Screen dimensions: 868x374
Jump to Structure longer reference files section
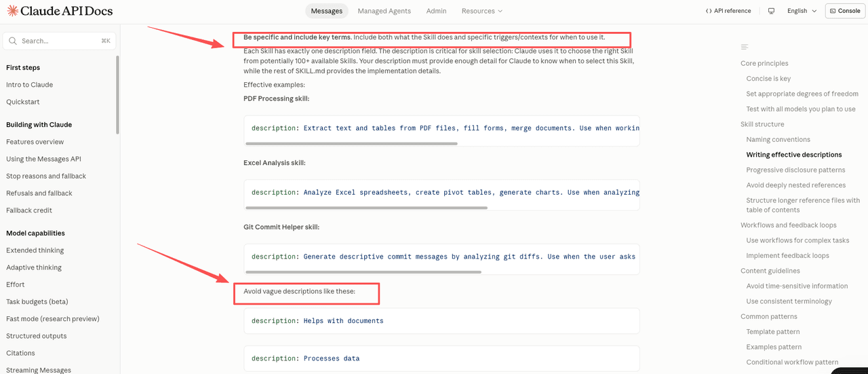[803, 205]
